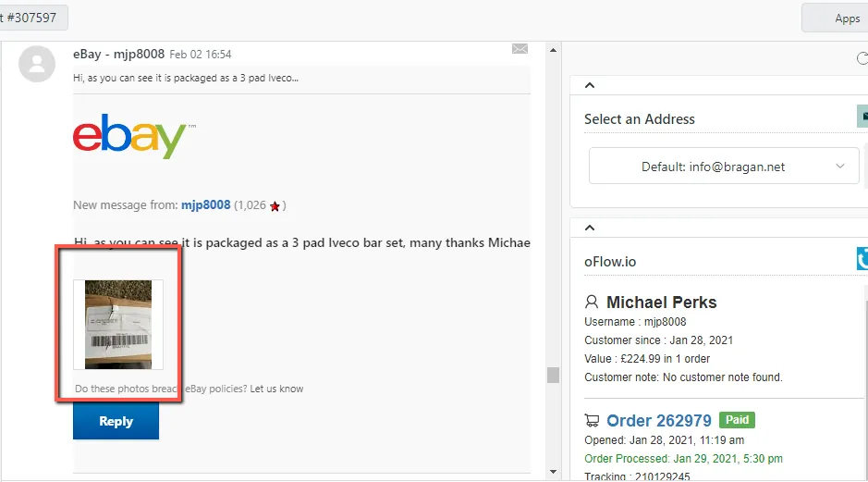This screenshot has height=482, width=868.
Task: Click the sender avatar icon
Action: pyautogui.click(x=37, y=64)
